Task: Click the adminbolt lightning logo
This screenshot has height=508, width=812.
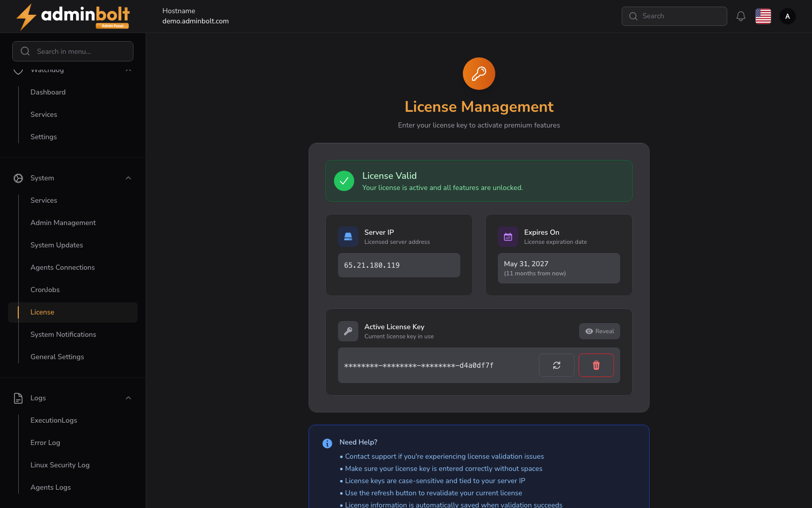Action: (73, 17)
